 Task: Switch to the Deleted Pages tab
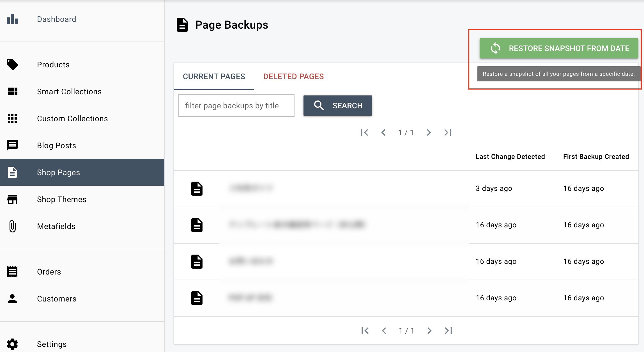click(294, 76)
